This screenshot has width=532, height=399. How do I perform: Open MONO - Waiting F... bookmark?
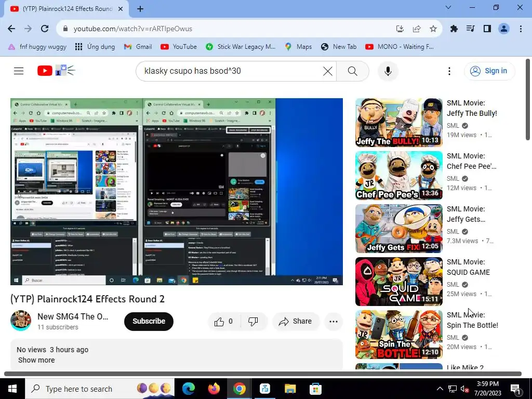point(400,46)
